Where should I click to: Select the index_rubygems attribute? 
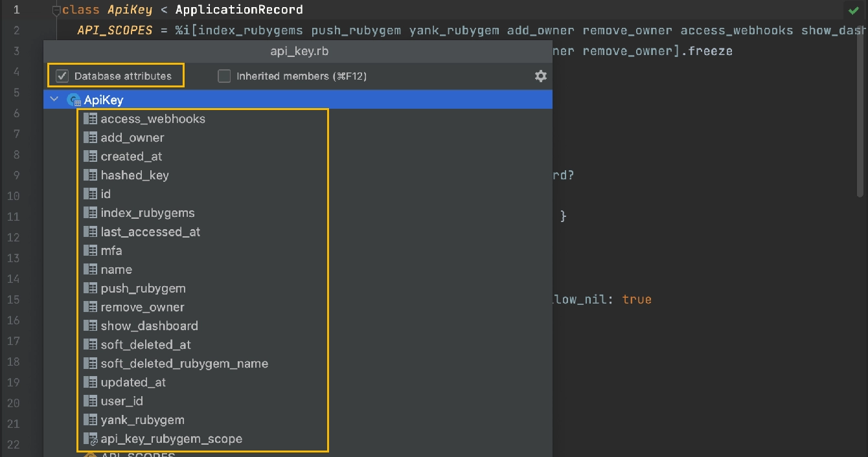[x=148, y=213]
